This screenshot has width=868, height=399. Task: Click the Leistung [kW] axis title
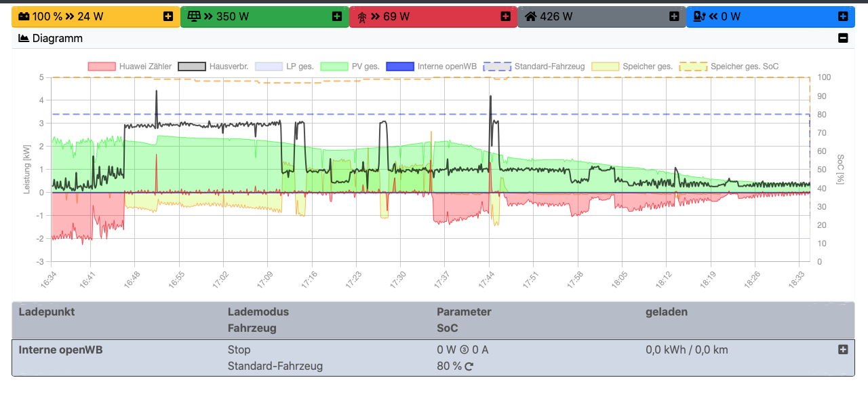click(x=27, y=170)
